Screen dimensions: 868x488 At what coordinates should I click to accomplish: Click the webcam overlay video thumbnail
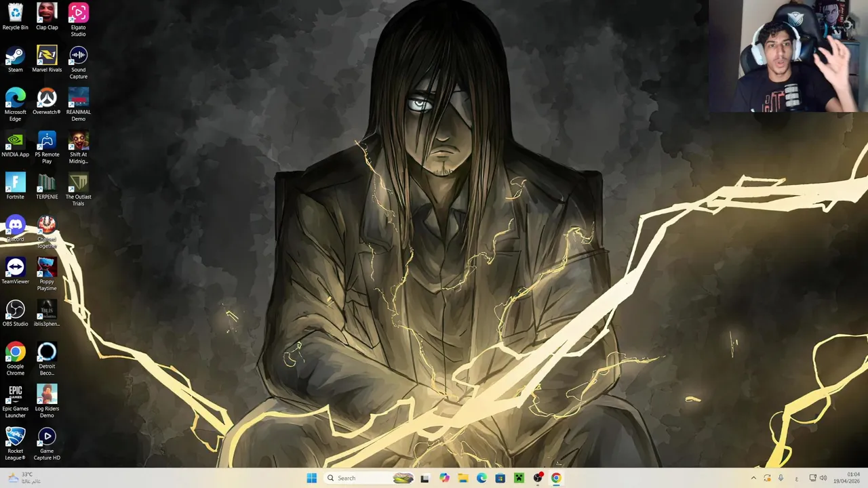[788, 56]
